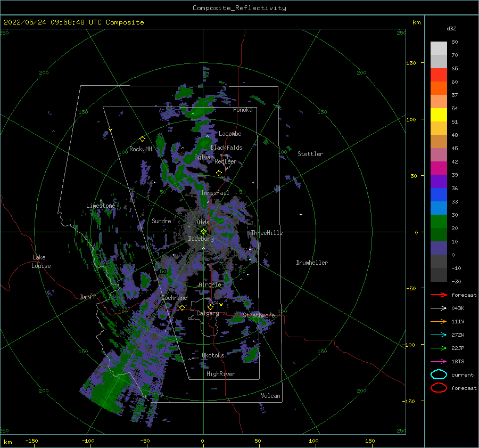Screen dimensions: 479x448
Task: Click the Sylvan label
Action: point(204,157)
